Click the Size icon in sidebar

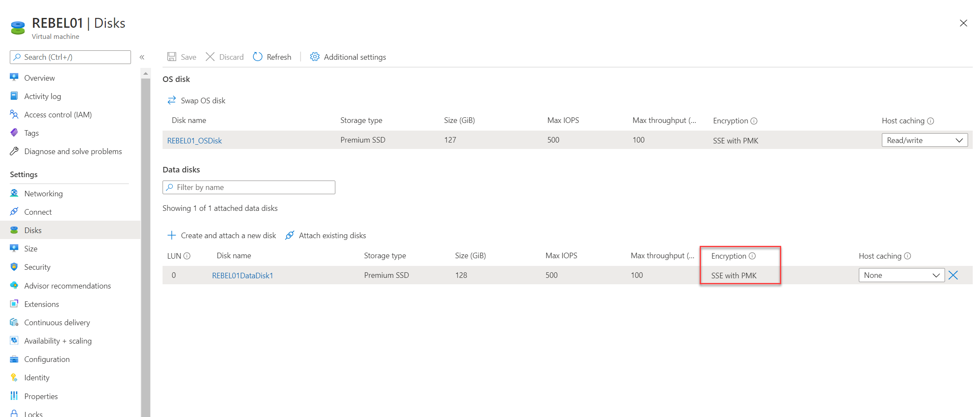click(x=14, y=248)
